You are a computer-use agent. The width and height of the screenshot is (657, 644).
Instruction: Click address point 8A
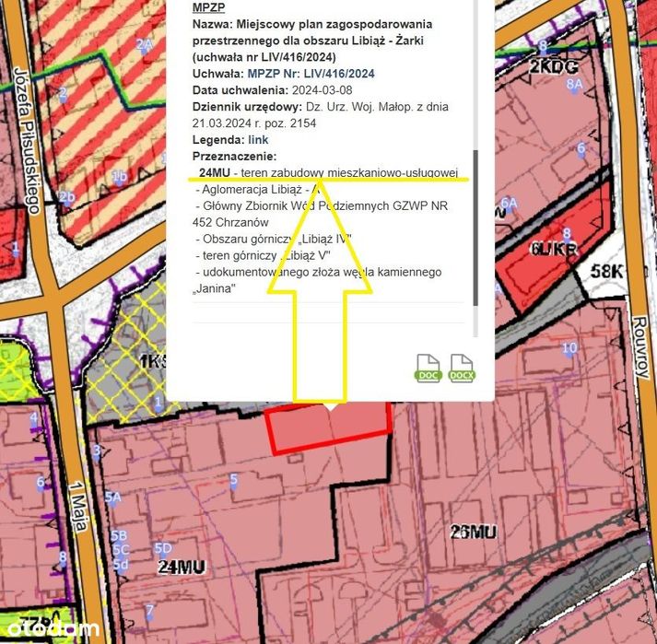point(574,84)
